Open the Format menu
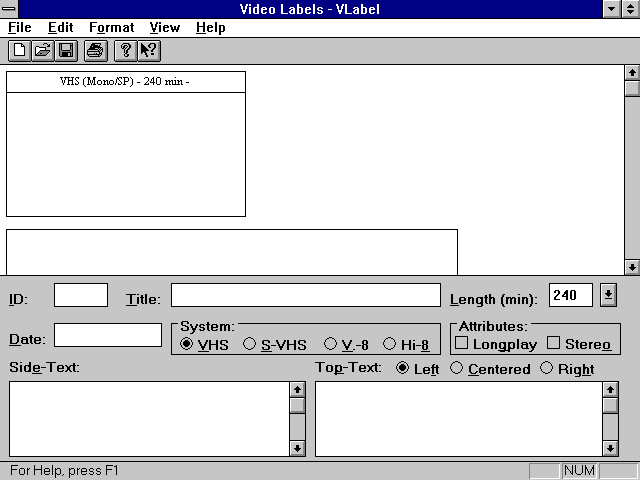The width and height of the screenshot is (640, 480). click(111, 28)
